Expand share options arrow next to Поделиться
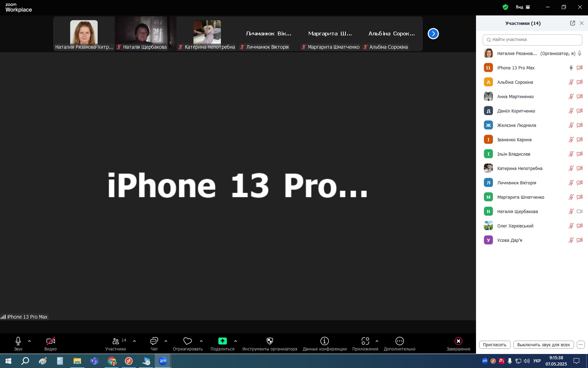The height and width of the screenshot is (368, 588). 236,341
